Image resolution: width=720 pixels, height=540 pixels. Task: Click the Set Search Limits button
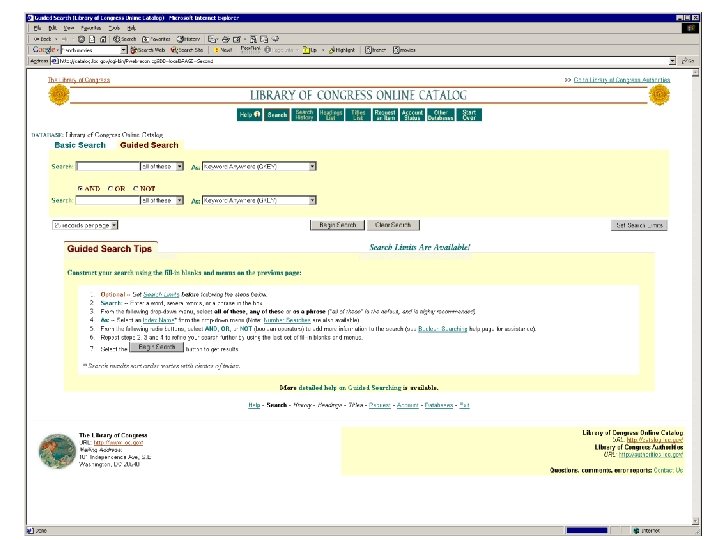[x=639, y=225]
